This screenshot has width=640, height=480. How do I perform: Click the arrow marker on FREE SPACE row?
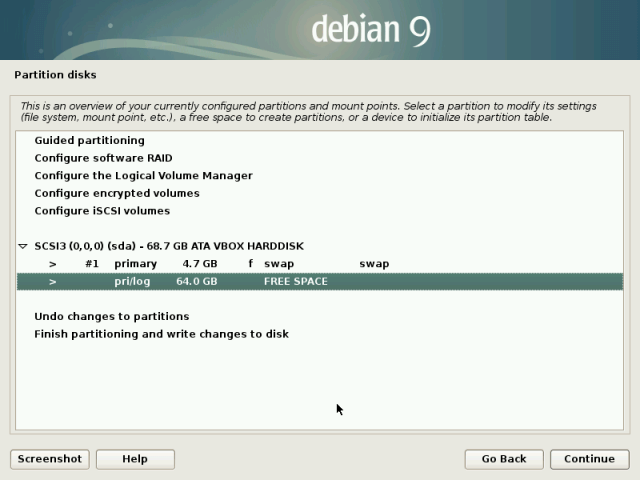(x=53, y=282)
